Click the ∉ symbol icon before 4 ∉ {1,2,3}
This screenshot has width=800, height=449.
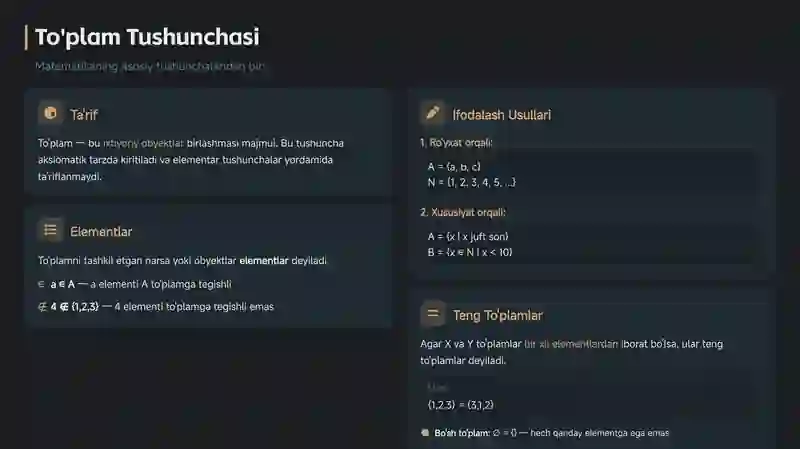coord(42,307)
